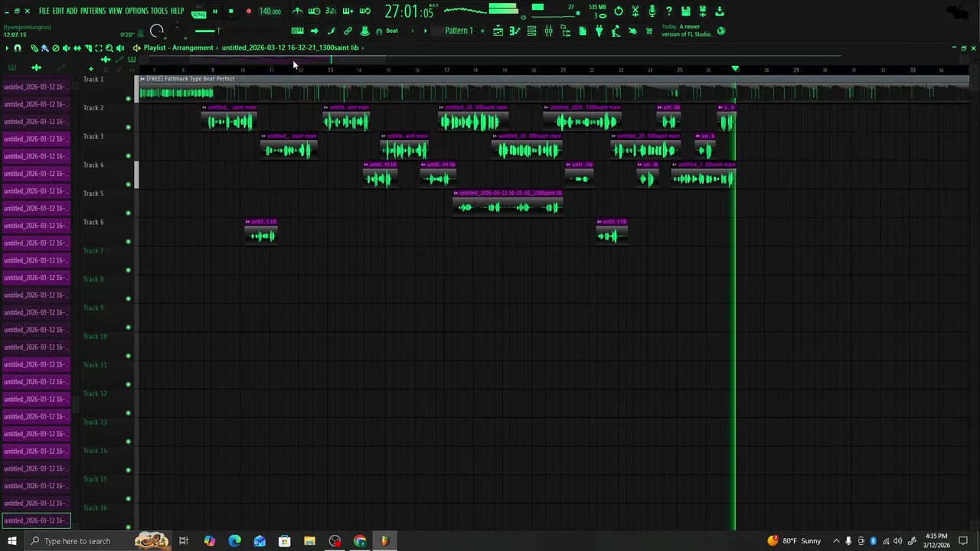980x551 pixels.
Task: Pause playback with the pause button
Action: click(x=214, y=11)
